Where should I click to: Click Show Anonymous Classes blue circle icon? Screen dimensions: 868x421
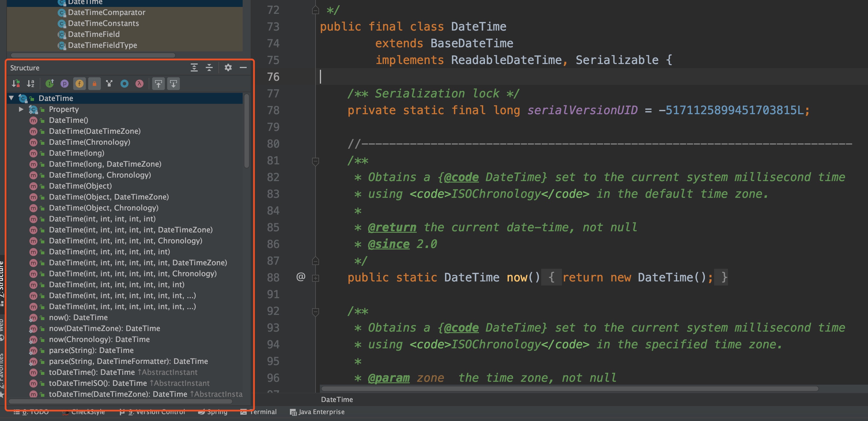coord(124,84)
